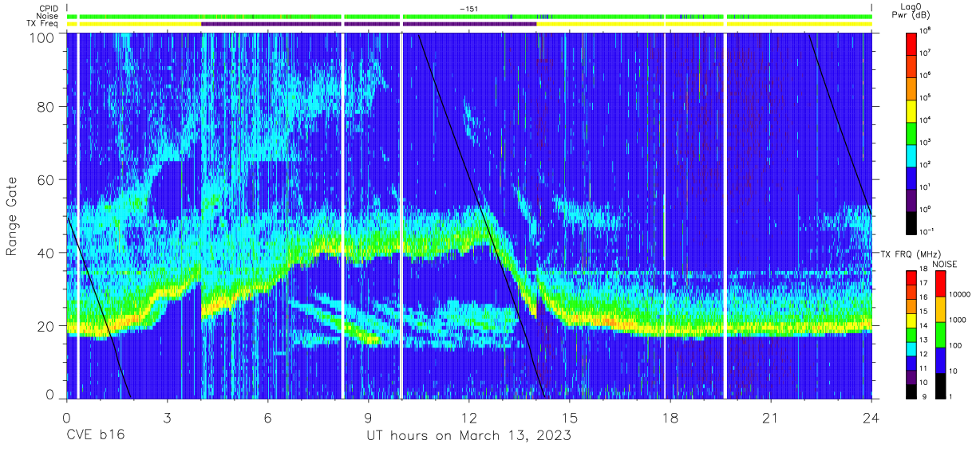The image size is (980, 452).
Task: Click the '21' tick on the UT hours axis
Action: click(x=771, y=416)
